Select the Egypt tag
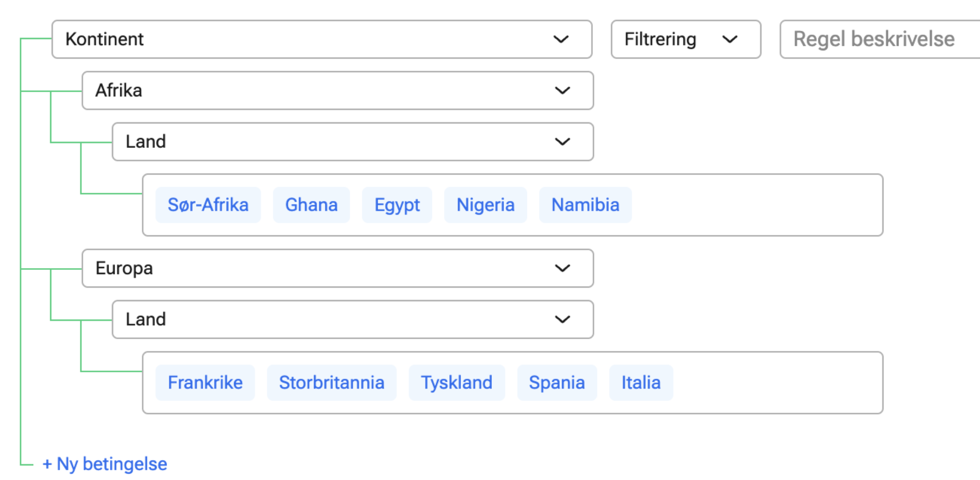 tap(397, 205)
